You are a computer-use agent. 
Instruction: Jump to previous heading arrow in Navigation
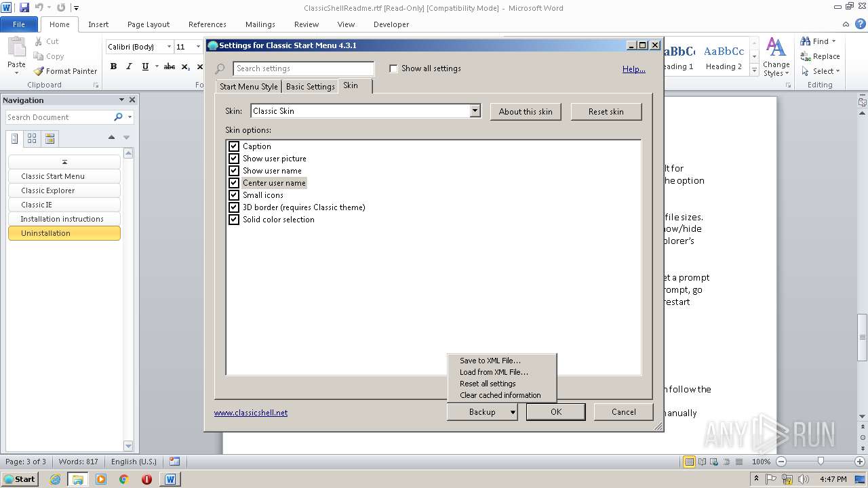click(x=112, y=138)
